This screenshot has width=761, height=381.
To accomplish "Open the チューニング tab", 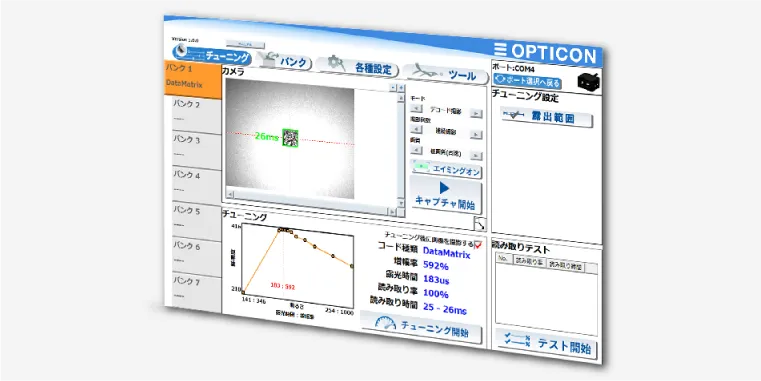I will [212, 55].
